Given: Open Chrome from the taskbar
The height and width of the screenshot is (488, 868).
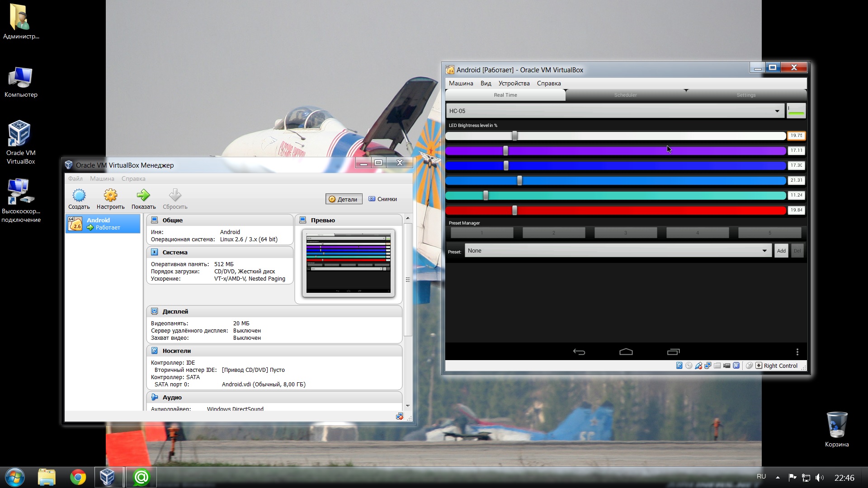Looking at the screenshot, I should click(x=78, y=477).
